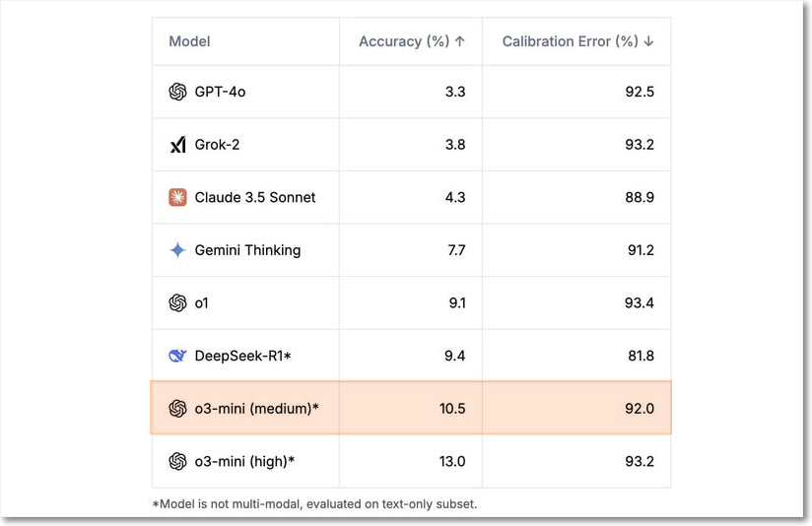Viewport: 812px width, 526px height.
Task: Click the OpenAI logo beside o3-mini (medium)
Action: coord(177,409)
